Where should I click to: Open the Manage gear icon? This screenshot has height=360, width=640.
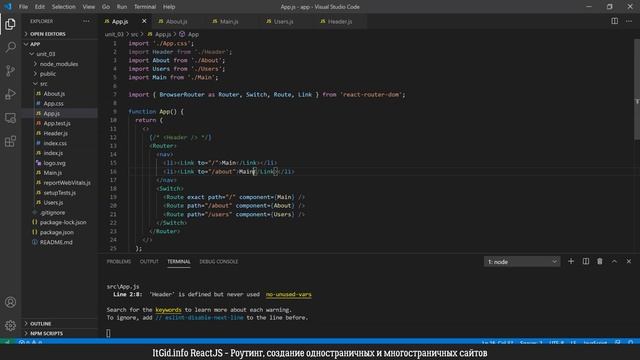tap(10, 325)
